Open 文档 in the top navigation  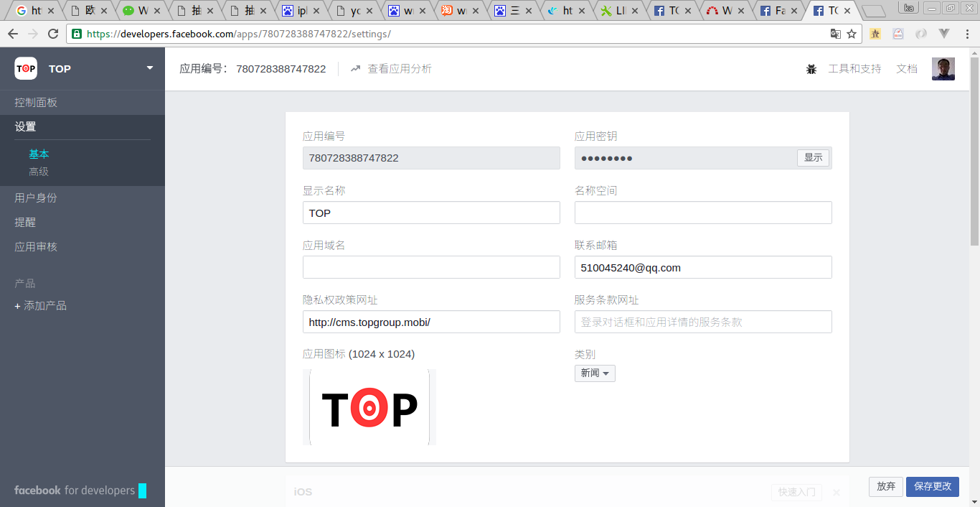coord(906,68)
